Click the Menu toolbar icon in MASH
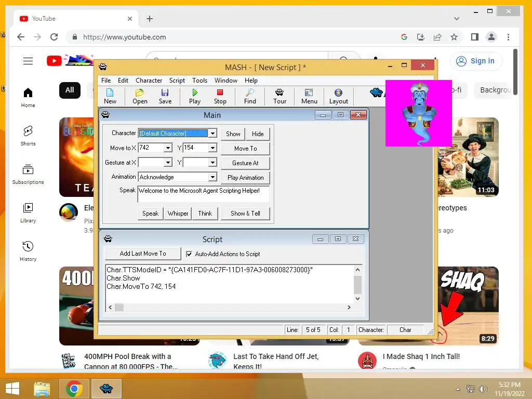The image size is (532, 399). point(309,96)
